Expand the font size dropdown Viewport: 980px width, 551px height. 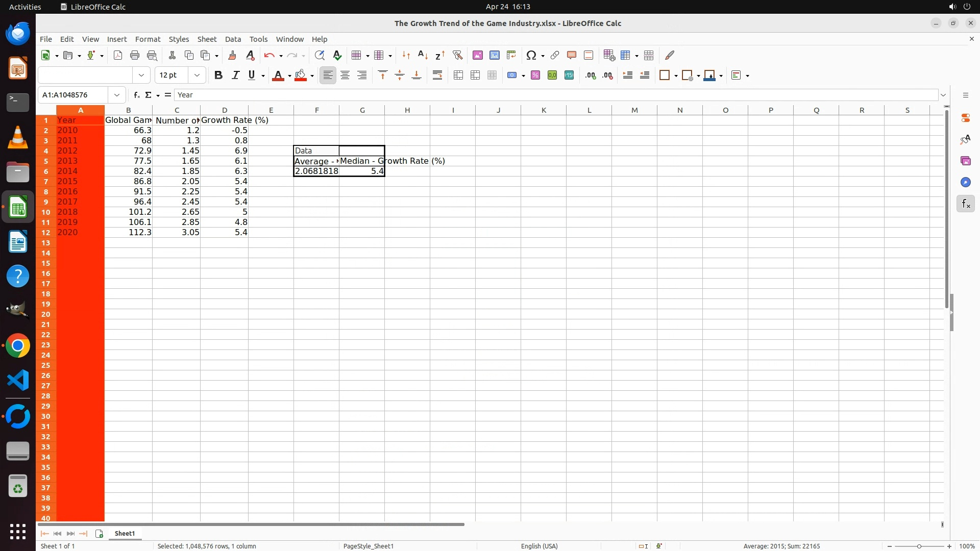click(x=197, y=76)
